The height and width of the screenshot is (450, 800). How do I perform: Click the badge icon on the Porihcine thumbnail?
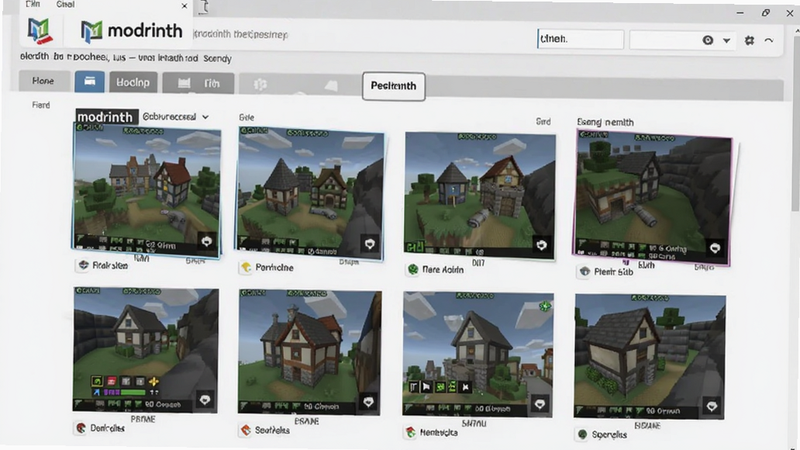(x=370, y=244)
